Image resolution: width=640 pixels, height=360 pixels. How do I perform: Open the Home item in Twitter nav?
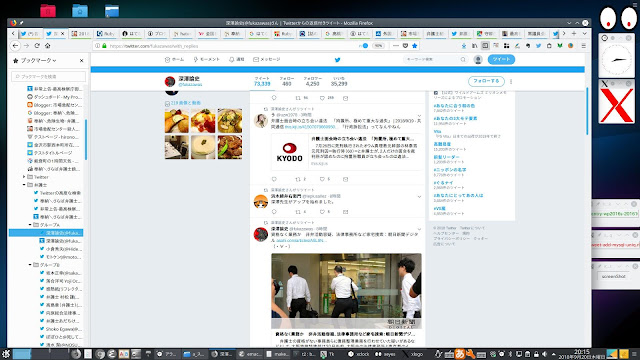pos(175,60)
